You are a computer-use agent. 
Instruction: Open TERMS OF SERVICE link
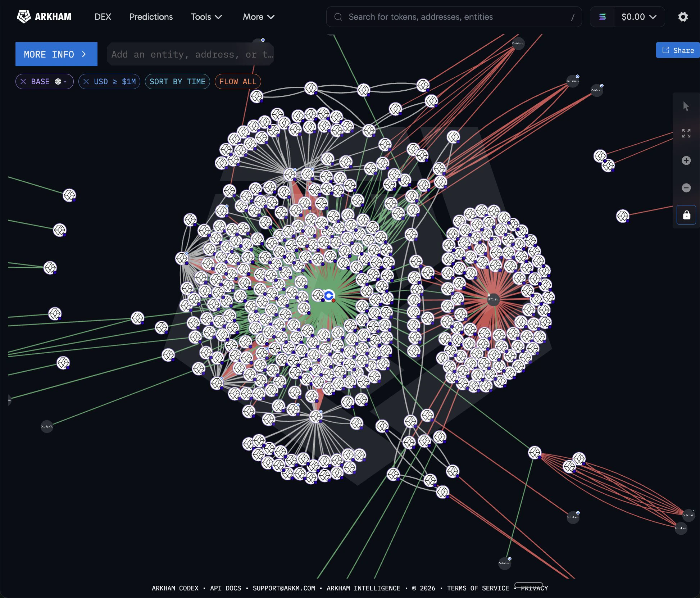coord(478,588)
